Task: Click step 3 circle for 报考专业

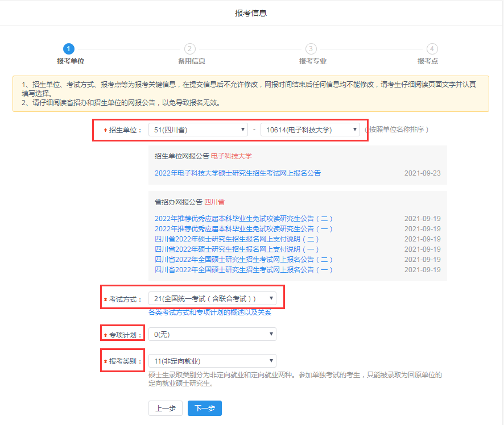Action: pyautogui.click(x=311, y=49)
